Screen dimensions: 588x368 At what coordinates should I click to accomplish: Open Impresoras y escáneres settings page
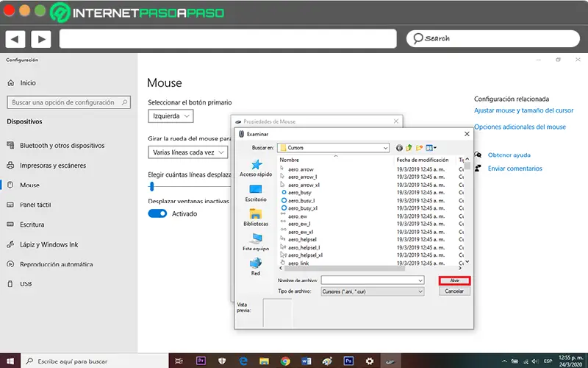[52, 166]
